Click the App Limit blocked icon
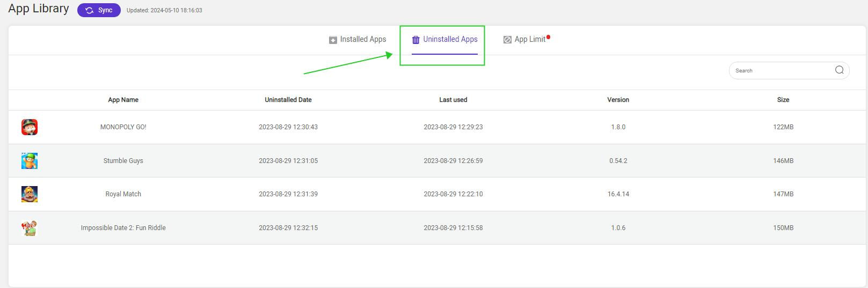The height and width of the screenshot is (288, 868). [x=507, y=40]
